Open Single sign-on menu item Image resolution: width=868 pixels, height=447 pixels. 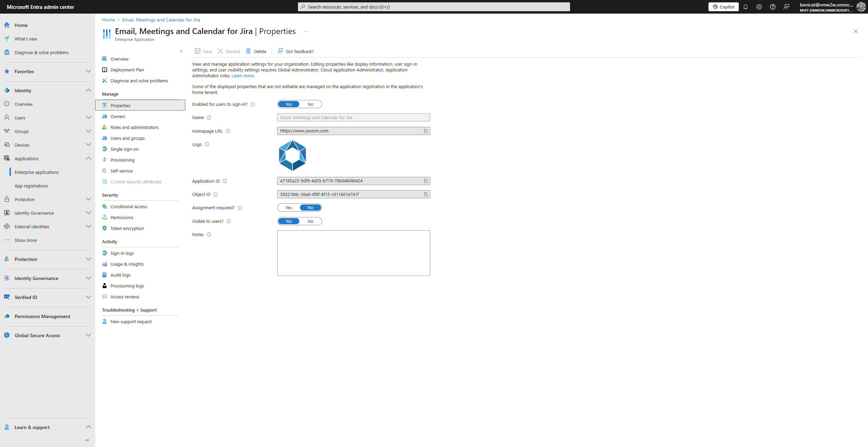(x=124, y=149)
